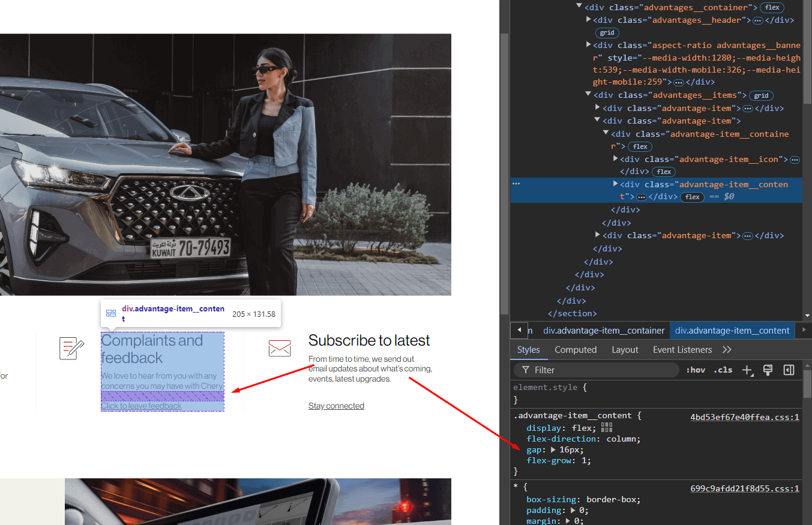Click into the Styles Filter input field
Screen dimensions: 812x525
pyautogui.click(x=600, y=370)
